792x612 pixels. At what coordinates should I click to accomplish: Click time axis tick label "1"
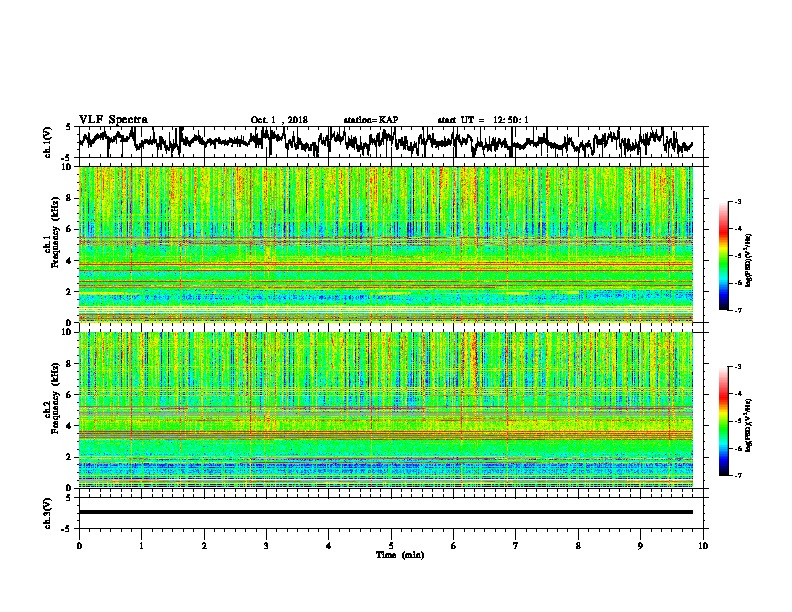click(141, 546)
